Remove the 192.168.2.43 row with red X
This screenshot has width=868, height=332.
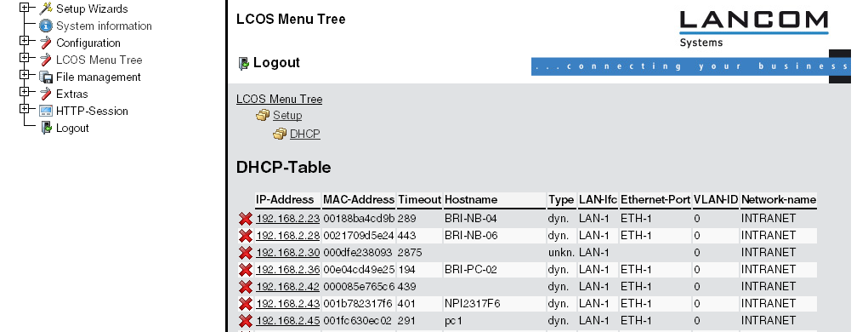point(245,304)
